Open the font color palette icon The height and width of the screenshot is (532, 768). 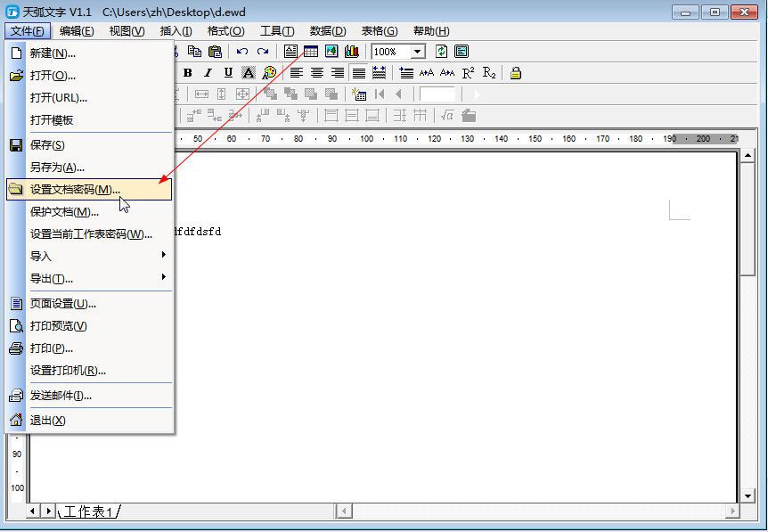pyautogui.click(x=269, y=73)
